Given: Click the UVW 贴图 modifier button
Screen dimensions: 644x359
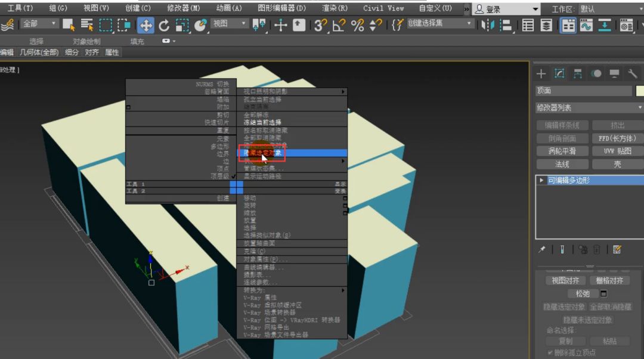Looking at the screenshot, I should pyautogui.click(x=617, y=151).
